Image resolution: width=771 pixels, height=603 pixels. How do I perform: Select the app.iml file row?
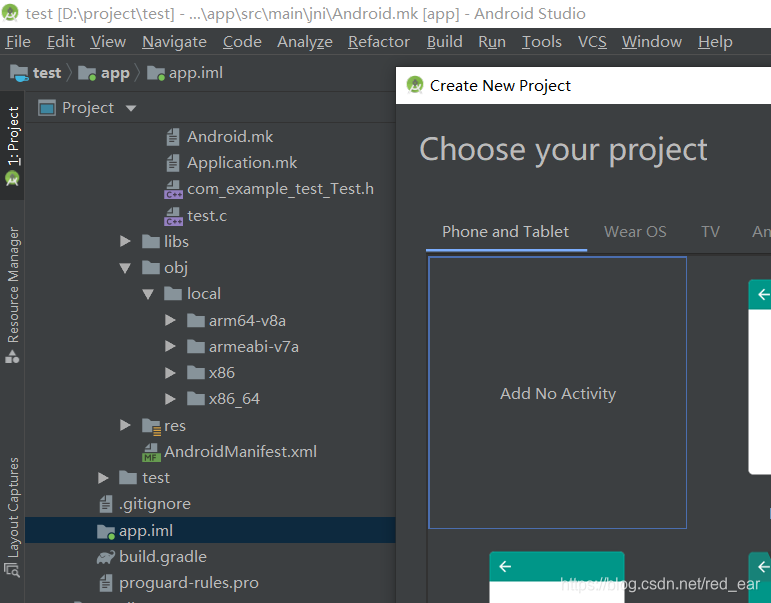(210, 530)
